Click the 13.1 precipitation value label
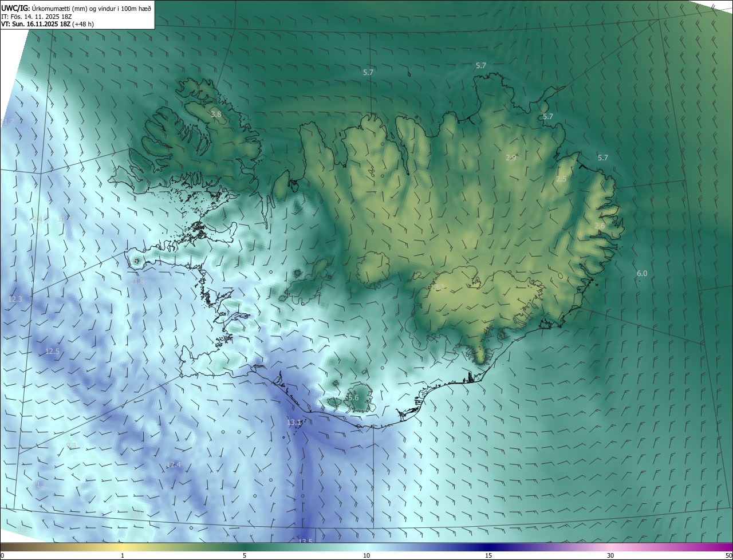 [x=294, y=423]
